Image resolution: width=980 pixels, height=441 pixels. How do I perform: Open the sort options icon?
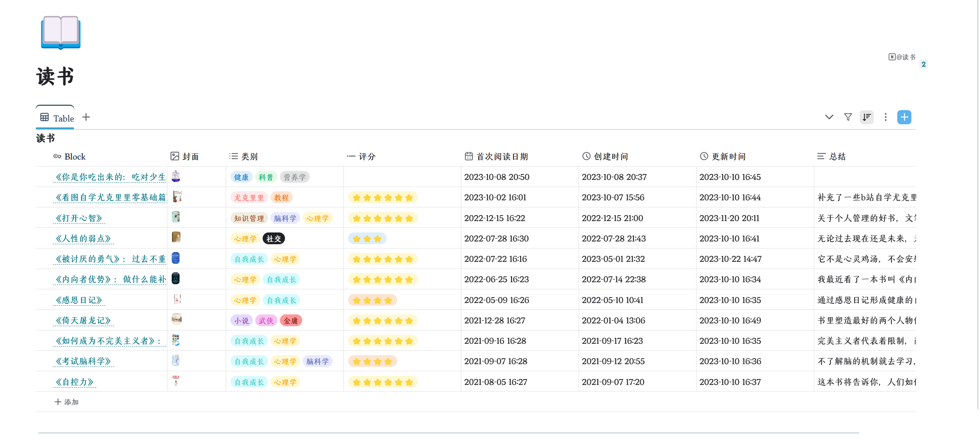tap(867, 117)
